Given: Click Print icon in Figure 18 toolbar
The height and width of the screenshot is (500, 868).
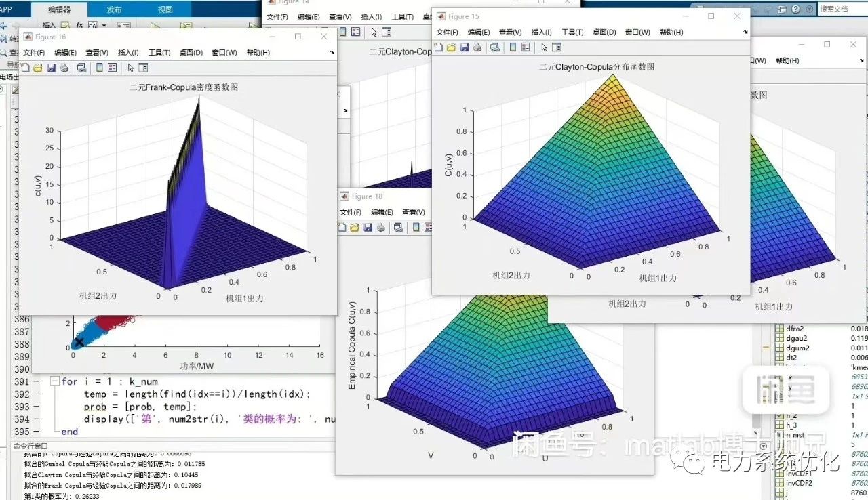Looking at the screenshot, I should (381, 227).
